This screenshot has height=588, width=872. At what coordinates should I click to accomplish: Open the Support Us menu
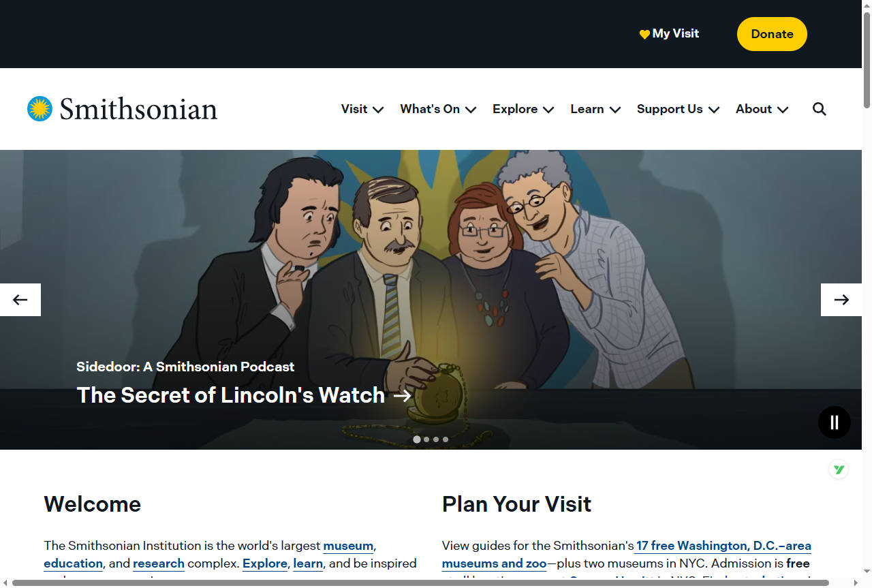[x=679, y=109]
